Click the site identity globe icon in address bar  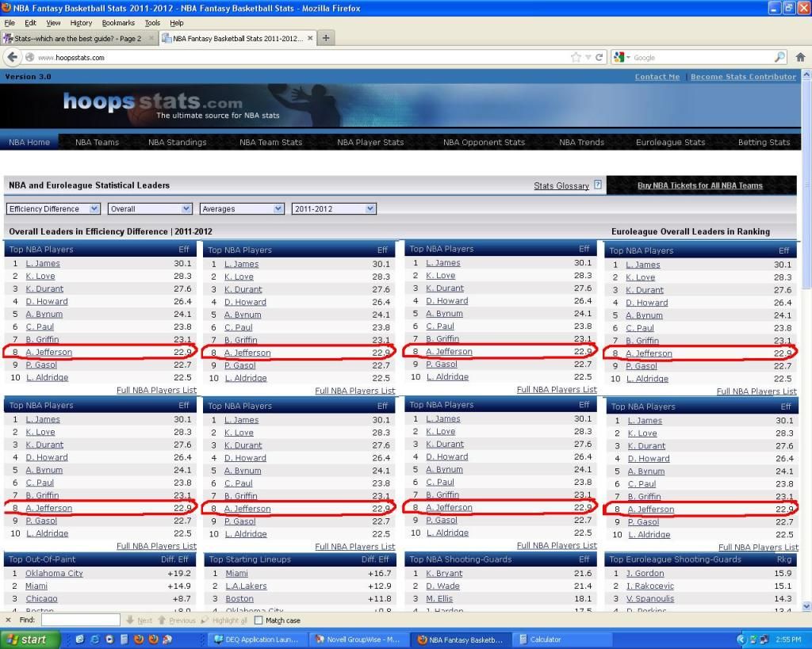29,57
